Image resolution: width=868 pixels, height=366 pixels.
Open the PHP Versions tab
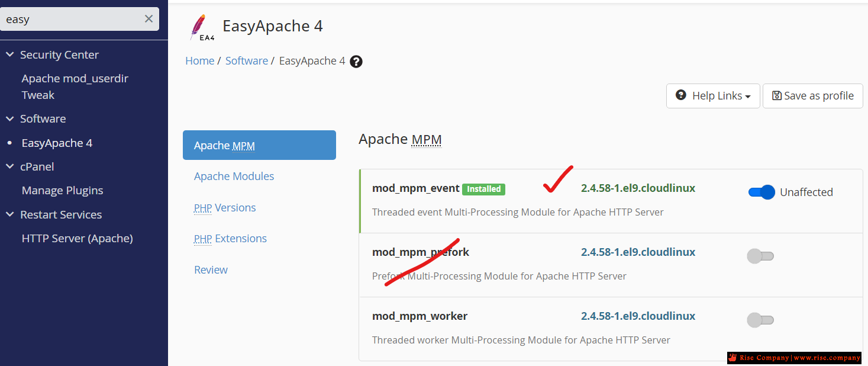[225, 208]
